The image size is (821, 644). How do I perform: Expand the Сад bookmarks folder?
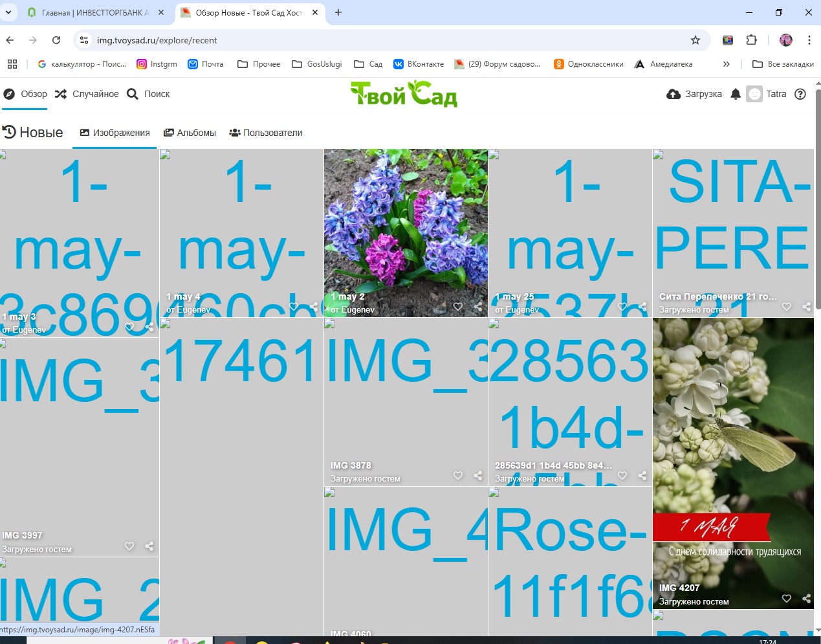[x=368, y=64]
